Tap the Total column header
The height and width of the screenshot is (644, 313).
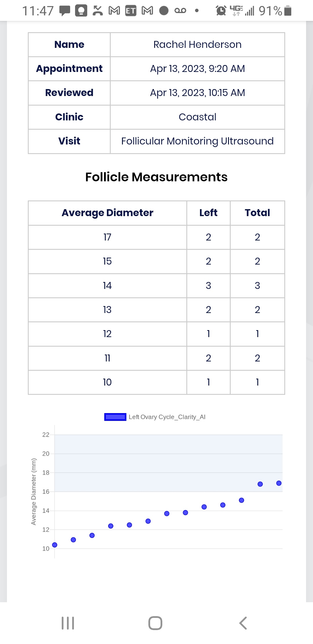257,213
